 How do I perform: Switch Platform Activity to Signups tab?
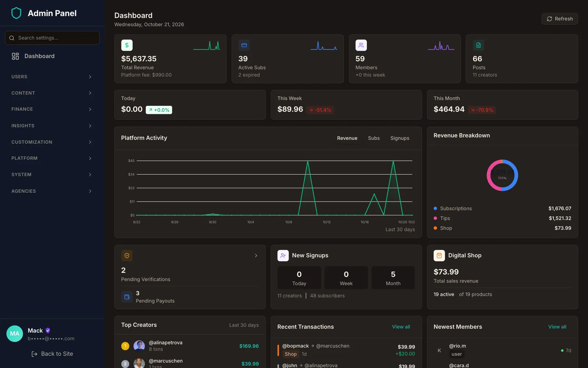[x=400, y=138]
